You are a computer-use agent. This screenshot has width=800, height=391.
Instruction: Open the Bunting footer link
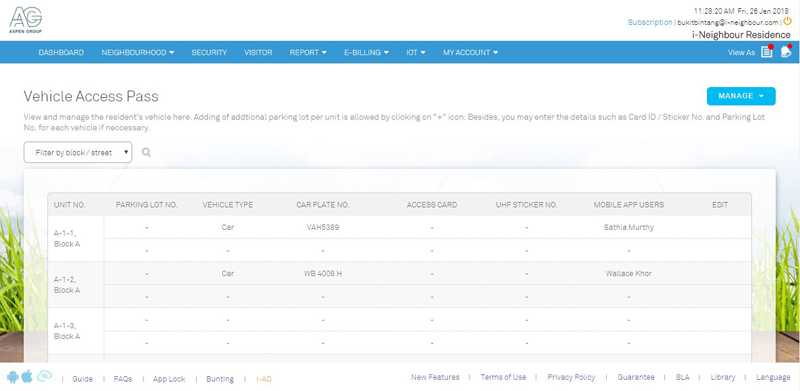(x=220, y=379)
